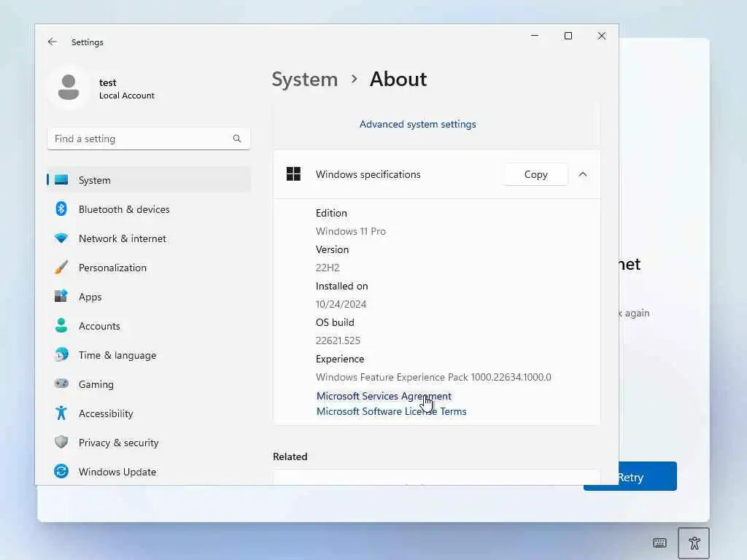
Task: Click the OS build value 22621.525
Action: pyautogui.click(x=338, y=341)
